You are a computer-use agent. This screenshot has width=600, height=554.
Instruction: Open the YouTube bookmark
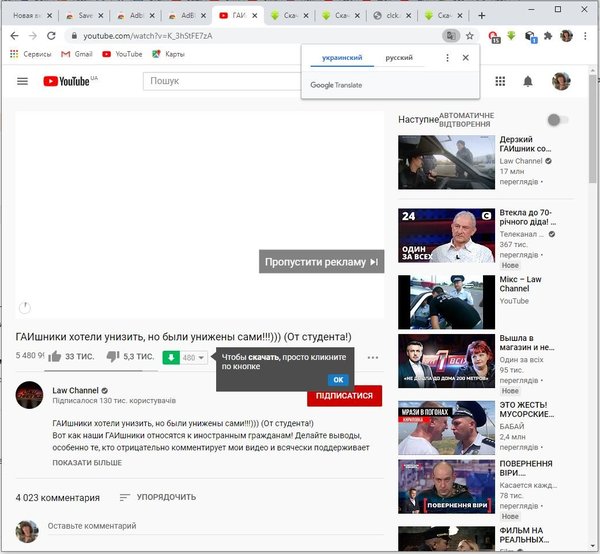(x=122, y=54)
